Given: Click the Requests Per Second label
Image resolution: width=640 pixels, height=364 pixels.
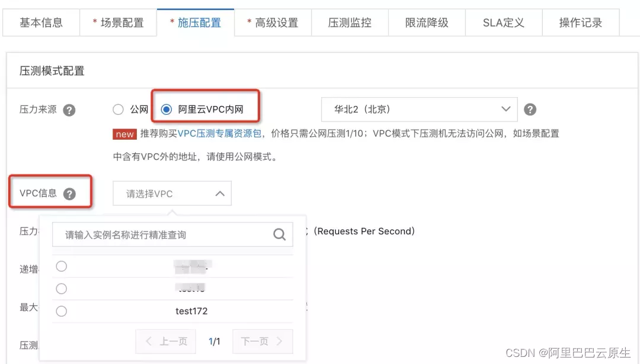Looking at the screenshot, I should 364,231.
